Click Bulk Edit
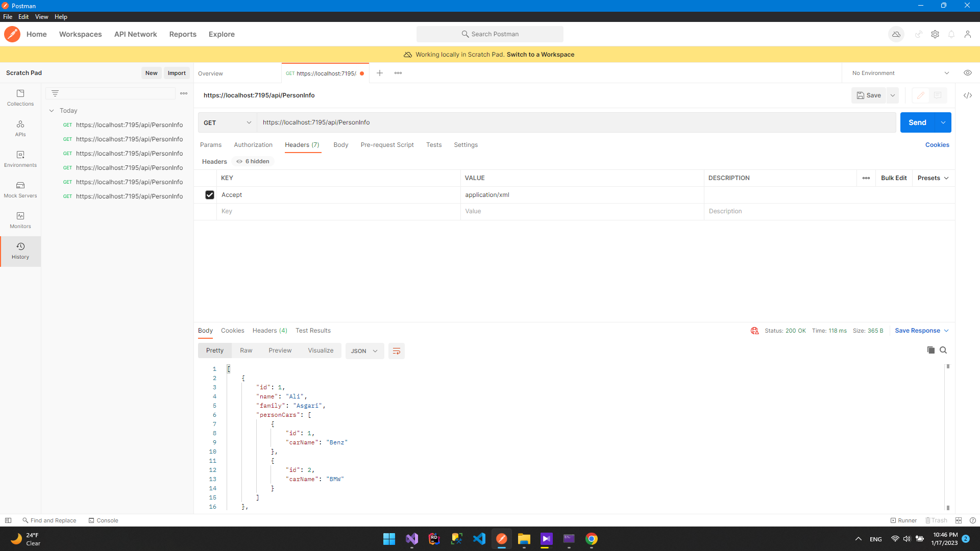Viewport: 980px width, 551px height. [894, 178]
